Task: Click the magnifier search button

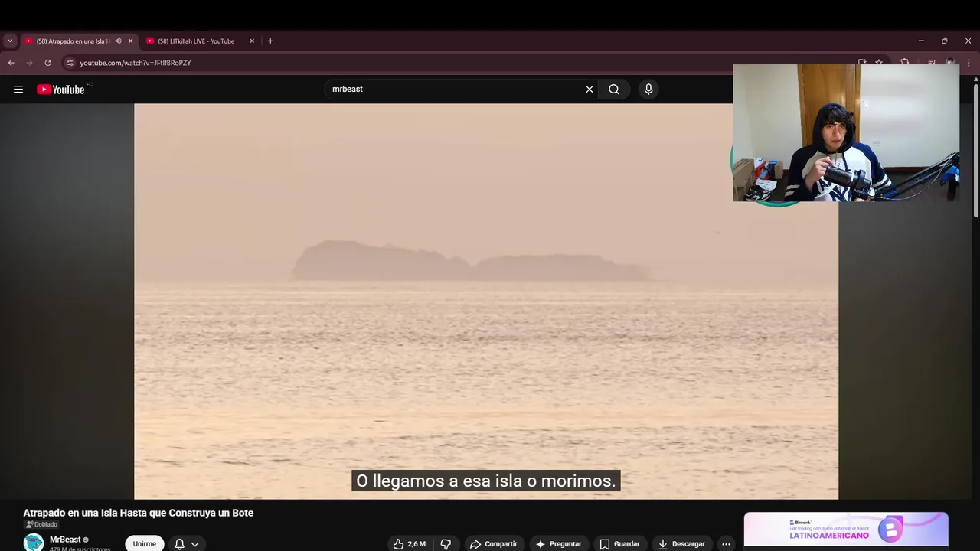Action: point(614,90)
